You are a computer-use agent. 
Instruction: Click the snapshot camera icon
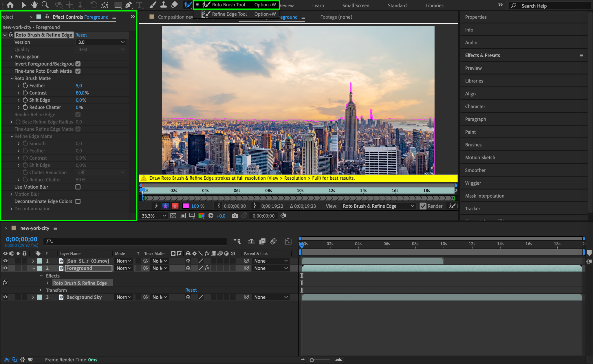click(x=235, y=216)
